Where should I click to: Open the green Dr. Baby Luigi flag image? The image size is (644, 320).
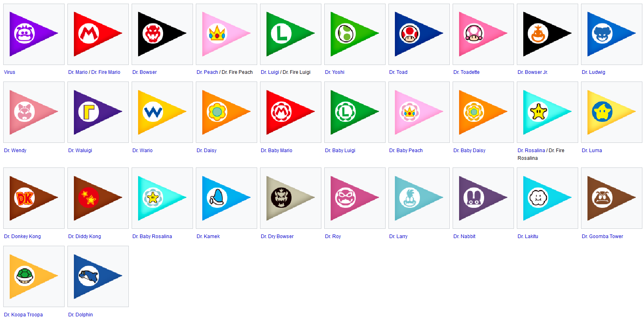pyautogui.click(x=355, y=112)
